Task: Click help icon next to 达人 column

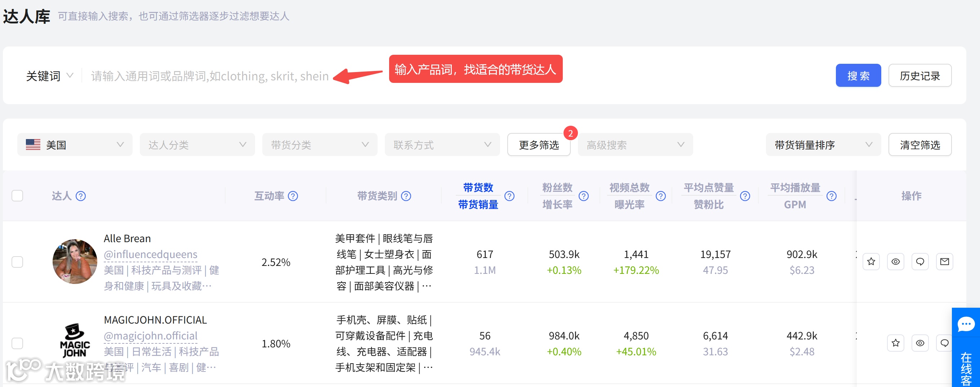Action: [x=81, y=196]
